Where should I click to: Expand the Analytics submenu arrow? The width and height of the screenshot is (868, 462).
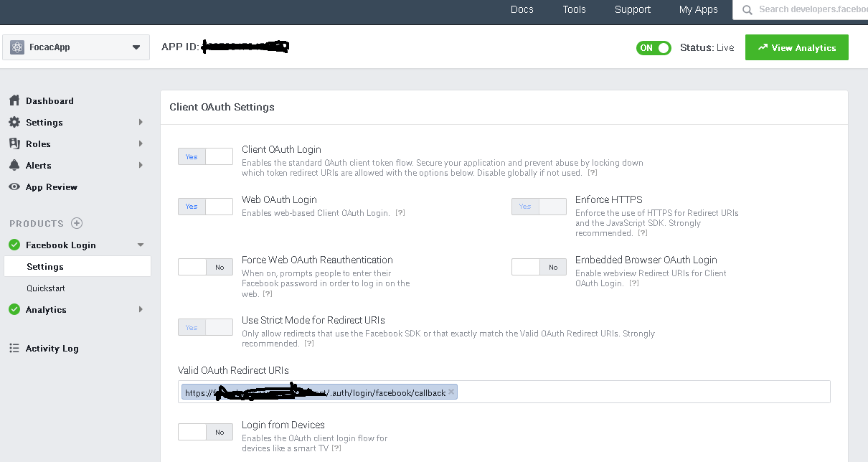point(141,309)
